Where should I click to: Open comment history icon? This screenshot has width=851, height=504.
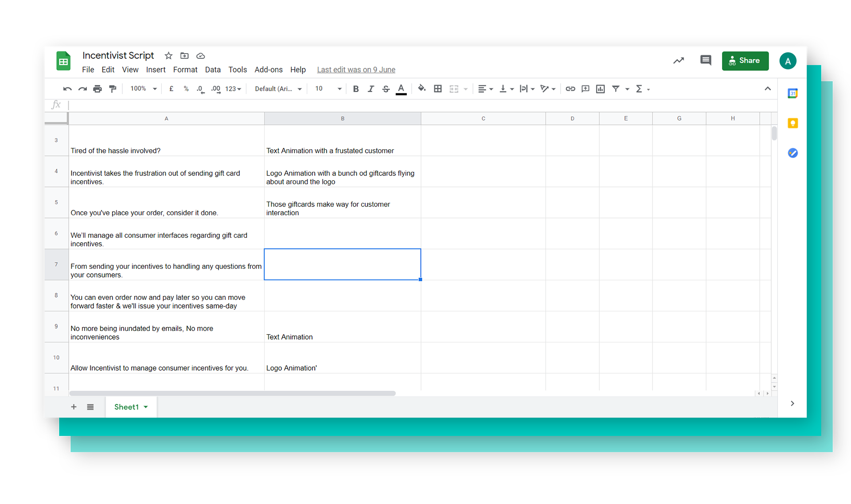(x=706, y=60)
